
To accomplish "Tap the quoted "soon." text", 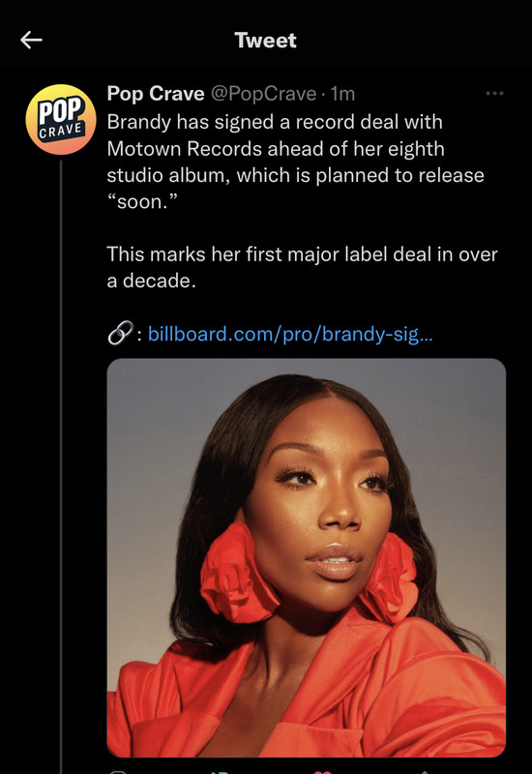I will (x=142, y=201).
